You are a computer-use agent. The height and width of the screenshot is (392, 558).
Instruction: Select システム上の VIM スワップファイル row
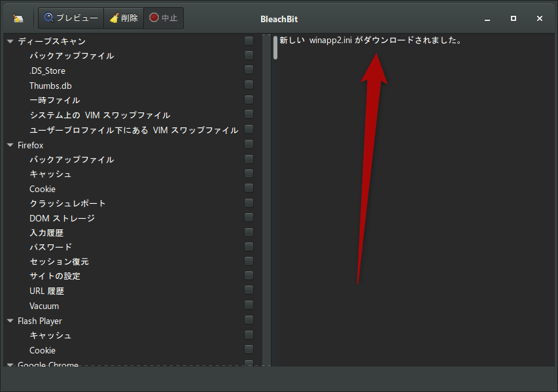click(133, 115)
